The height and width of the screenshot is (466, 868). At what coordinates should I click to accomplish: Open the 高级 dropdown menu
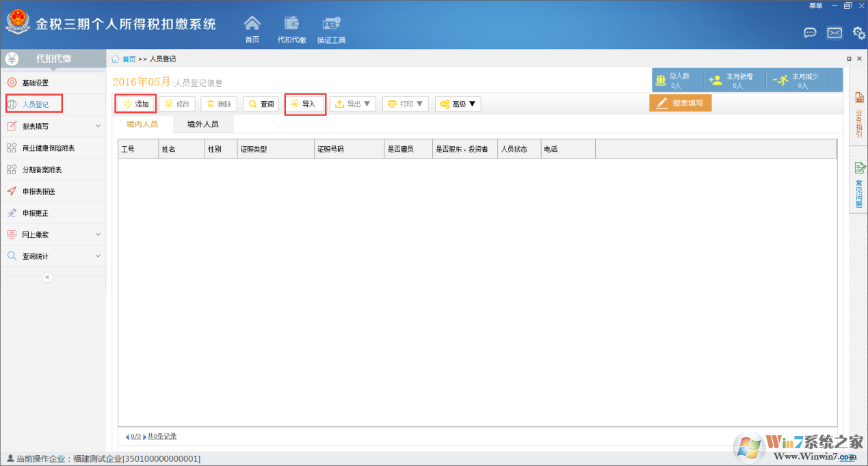458,104
